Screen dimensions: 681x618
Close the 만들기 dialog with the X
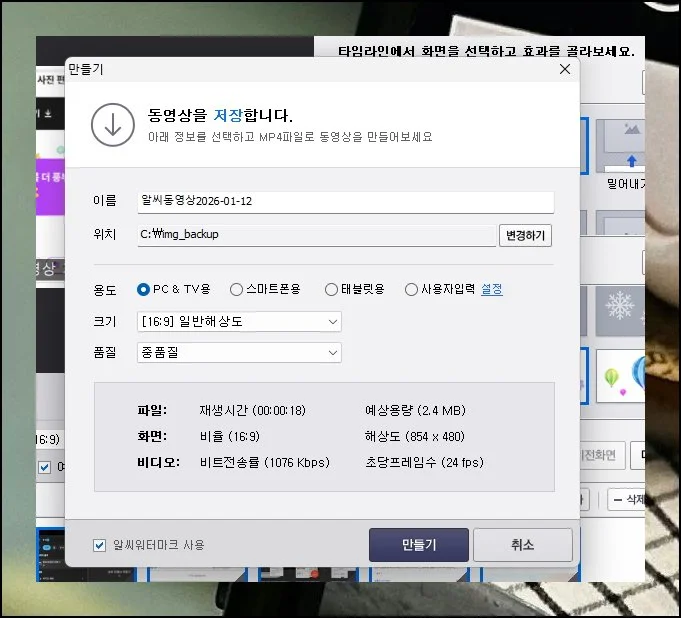(565, 69)
